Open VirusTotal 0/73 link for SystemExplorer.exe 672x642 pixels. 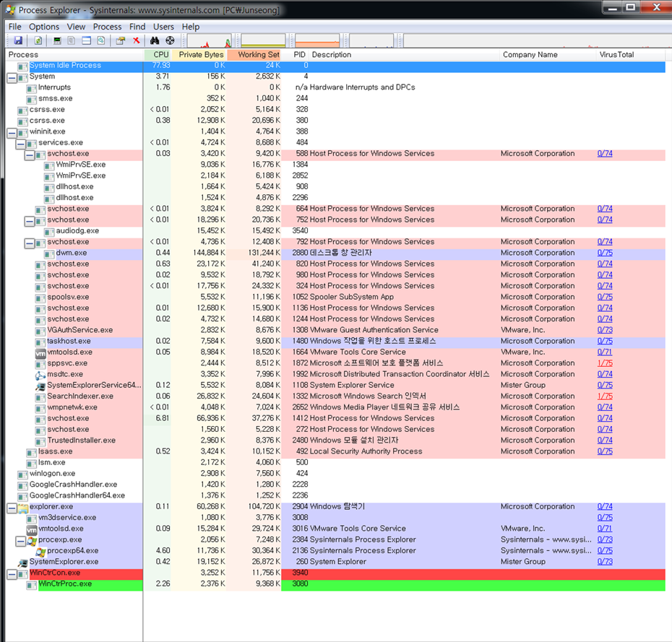click(x=605, y=562)
